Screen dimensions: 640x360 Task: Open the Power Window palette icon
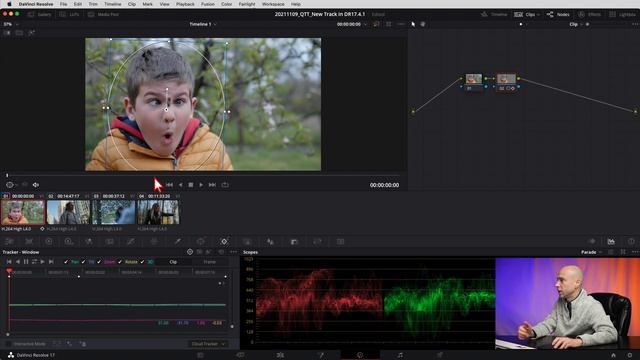(x=201, y=242)
